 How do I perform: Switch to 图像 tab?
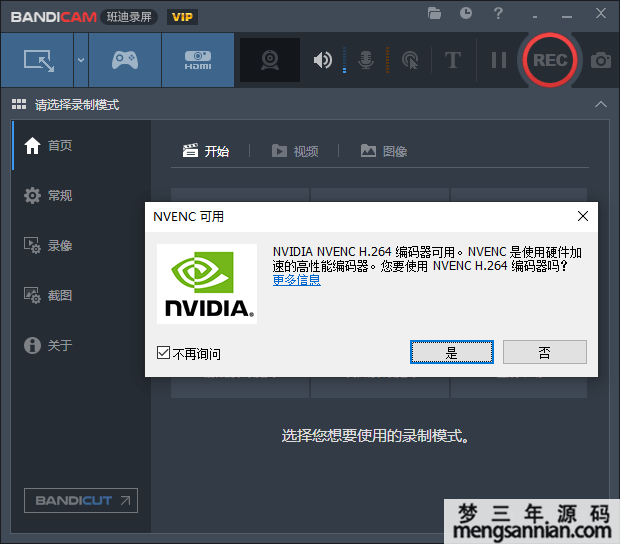[384, 151]
